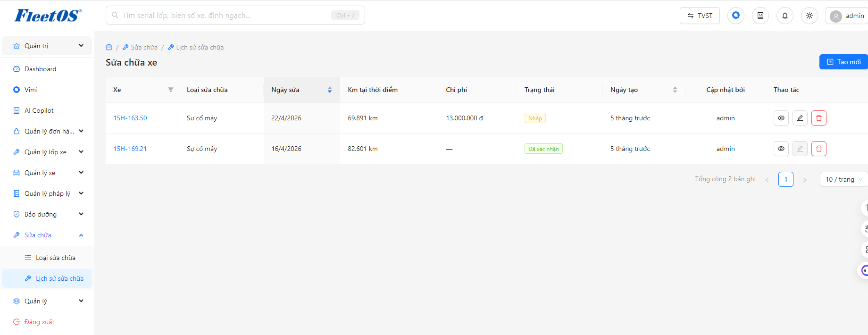Sort by Ngày sửa column
This screenshot has width=868, height=335.
[301, 90]
